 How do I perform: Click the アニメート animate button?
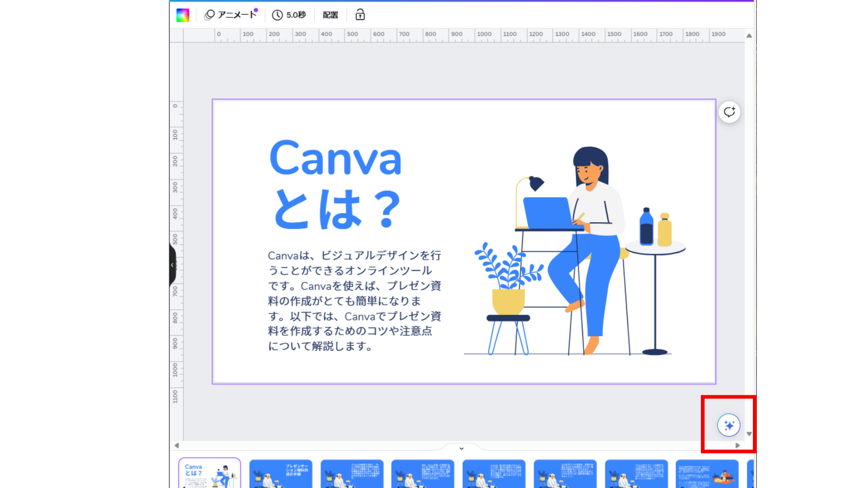tap(231, 15)
